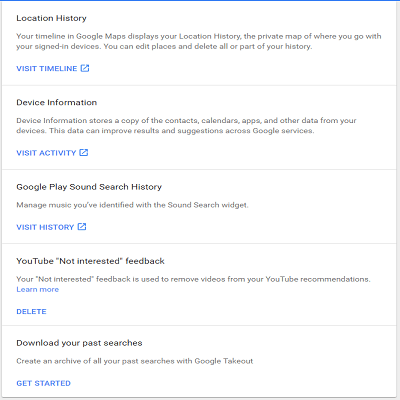
Task: Click the Google Takeout archive description text
Action: pos(135,361)
